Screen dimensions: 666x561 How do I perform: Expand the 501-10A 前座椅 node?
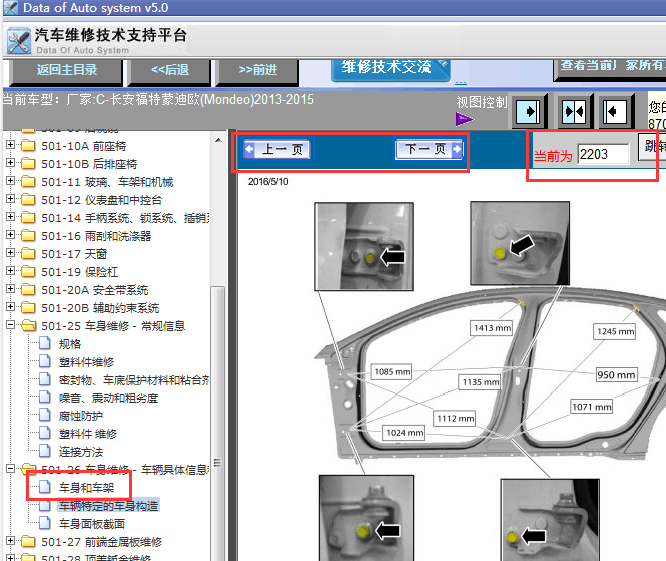[x=11, y=145]
